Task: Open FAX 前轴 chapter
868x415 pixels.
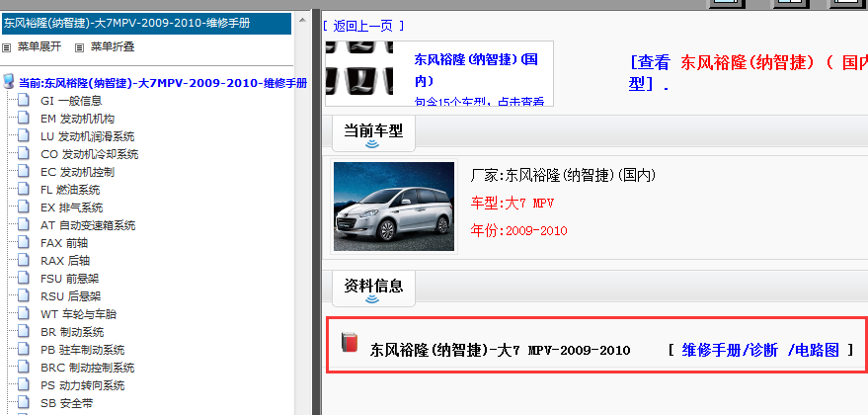Action: click(x=64, y=243)
